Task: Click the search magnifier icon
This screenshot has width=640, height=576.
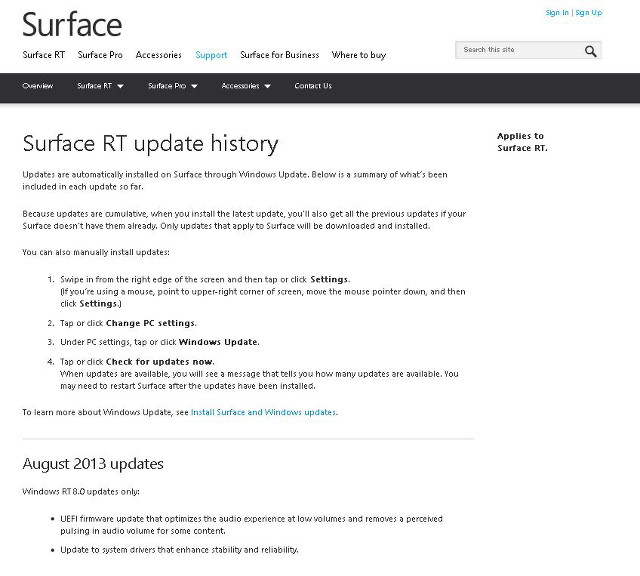Action: (x=590, y=51)
